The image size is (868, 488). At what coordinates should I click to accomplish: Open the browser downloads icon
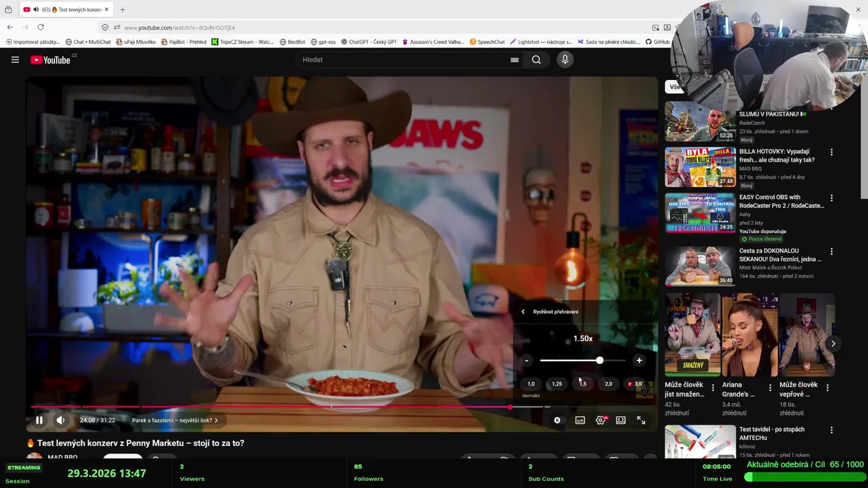click(x=667, y=27)
